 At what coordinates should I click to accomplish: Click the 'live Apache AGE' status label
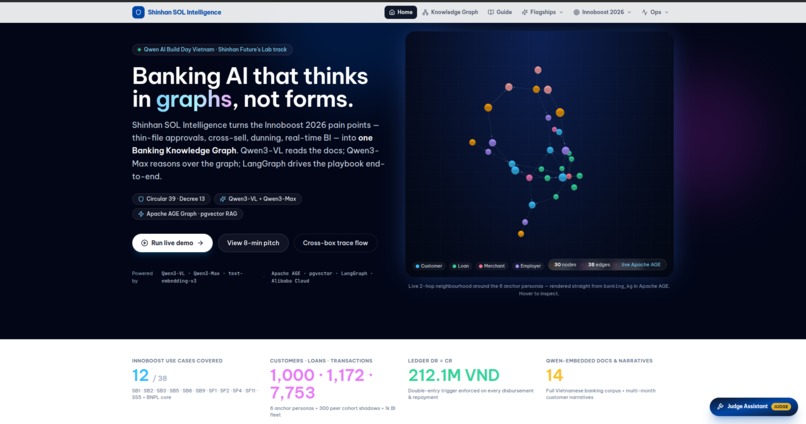[x=641, y=265]
